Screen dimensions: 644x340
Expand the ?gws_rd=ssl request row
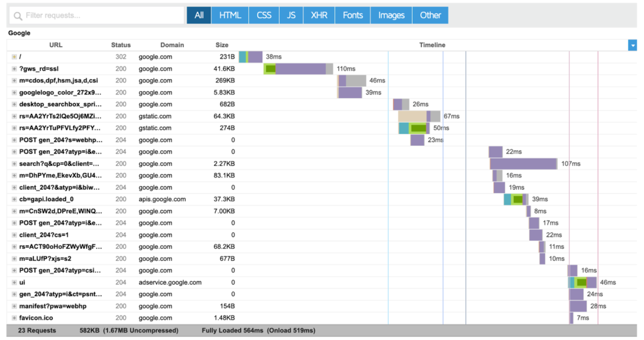tap(14, 69)
